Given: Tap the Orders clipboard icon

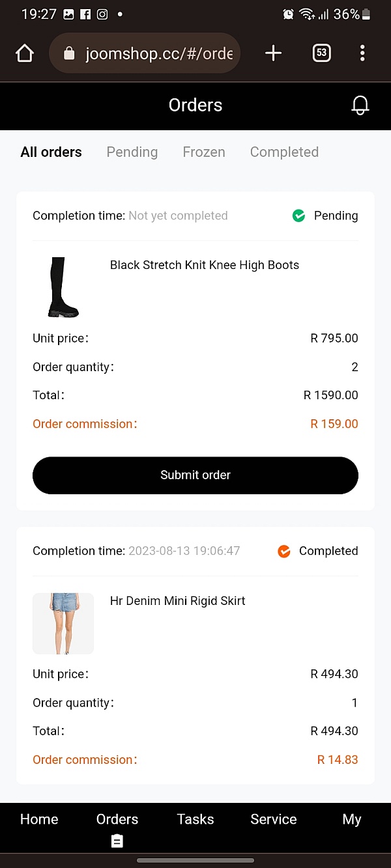Looking at the screenshot, I should [x=117, y=841].
